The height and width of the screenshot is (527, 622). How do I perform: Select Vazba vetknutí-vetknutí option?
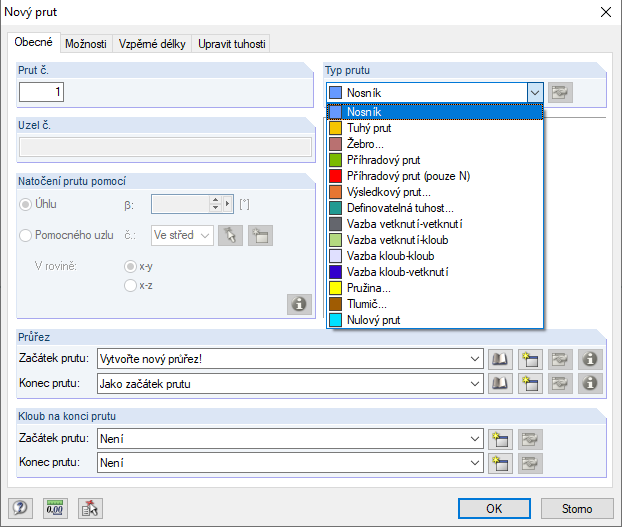(x=435, y=224)
